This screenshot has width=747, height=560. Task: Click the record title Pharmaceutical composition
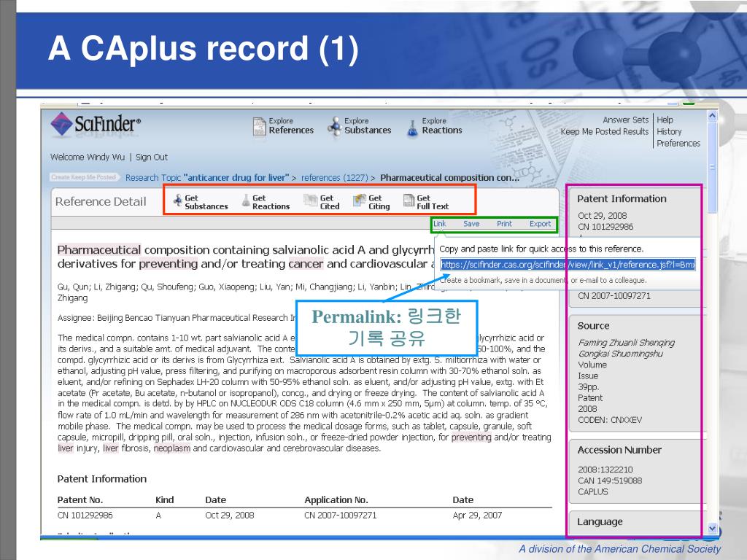[245, 257]
